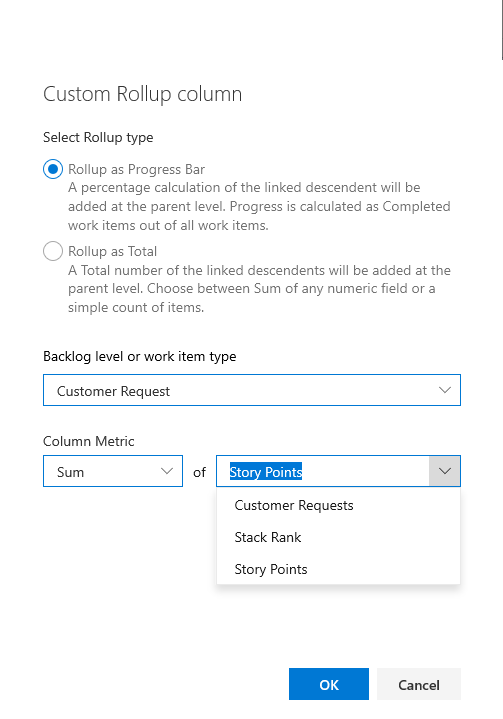Click the 'Column Metric' label
The image size is (503, 719).
[88, 441]
